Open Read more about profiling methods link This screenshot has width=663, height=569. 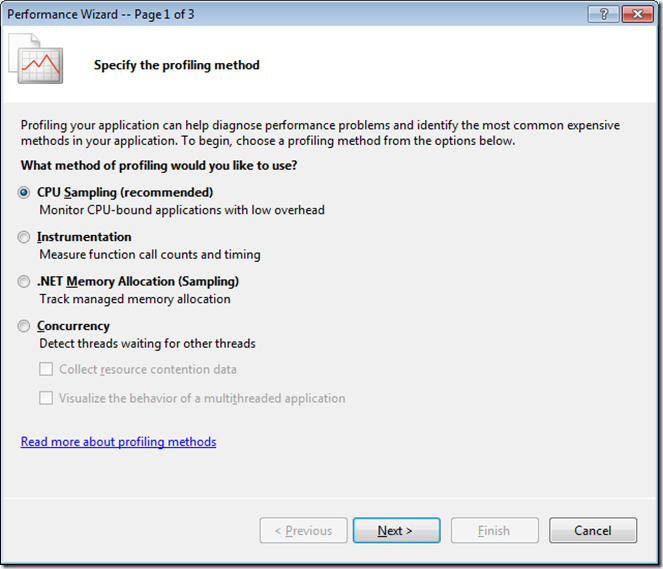tap(118, 442)
